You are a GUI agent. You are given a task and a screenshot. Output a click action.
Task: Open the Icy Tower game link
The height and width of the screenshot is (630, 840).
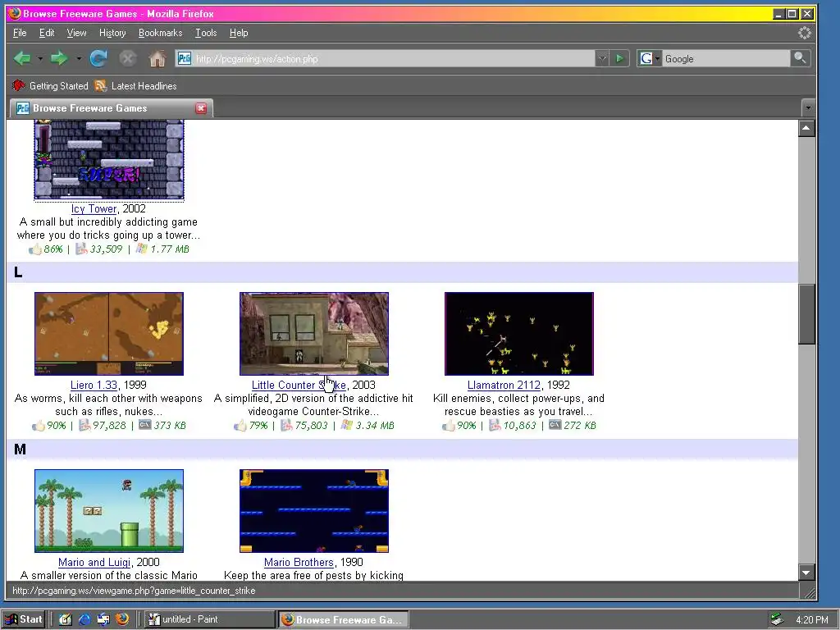point(94,208)
